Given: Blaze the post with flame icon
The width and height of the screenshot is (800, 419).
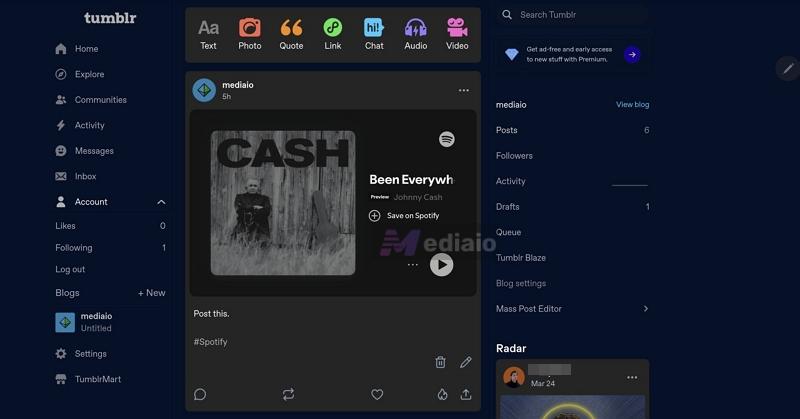Looking at the screenshot, I should [442, 394].
